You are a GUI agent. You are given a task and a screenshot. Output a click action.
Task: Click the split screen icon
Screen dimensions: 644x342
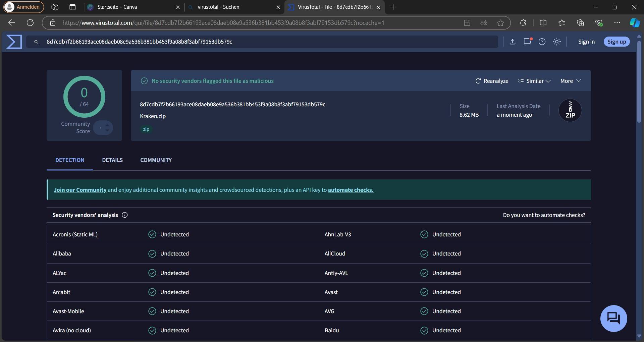(x=543, y=23)
